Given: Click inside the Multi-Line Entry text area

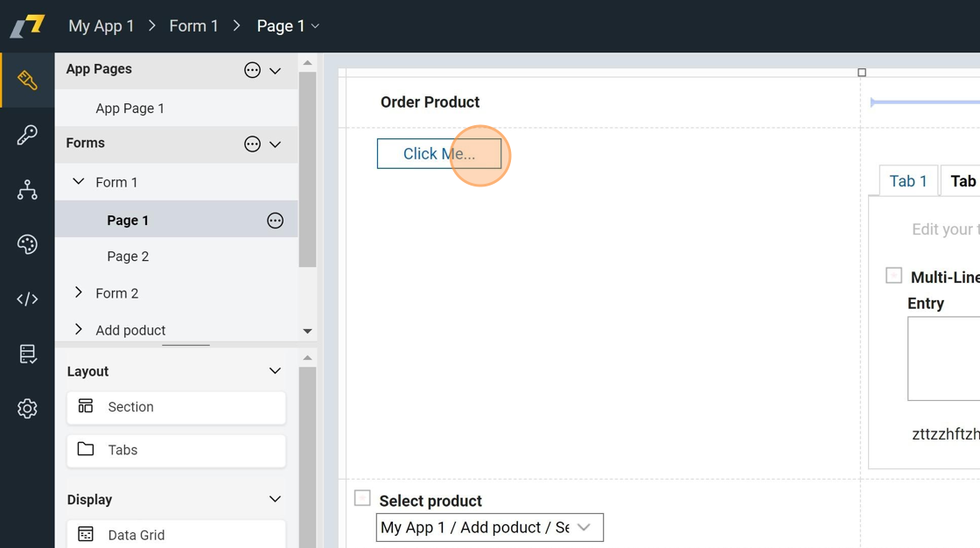Looking at the screenshot, I should tap(943, 359).
